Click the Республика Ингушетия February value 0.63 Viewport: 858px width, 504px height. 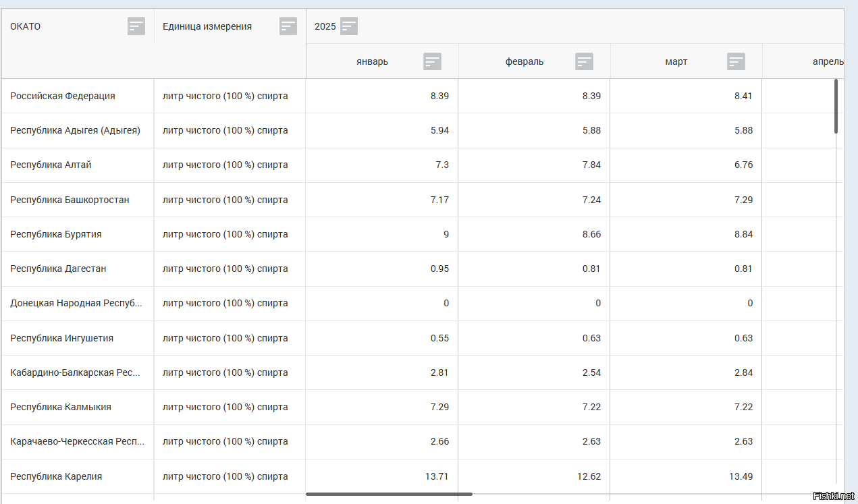coord(591,338)
